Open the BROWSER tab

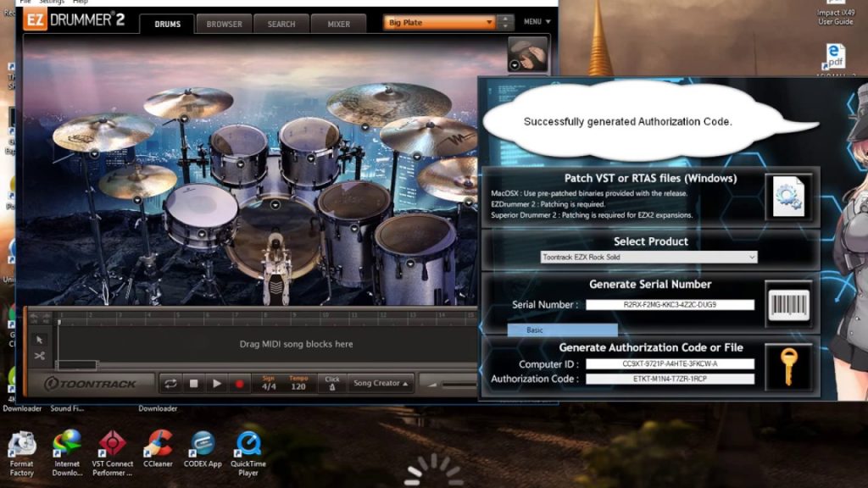(x=224, y=24)
